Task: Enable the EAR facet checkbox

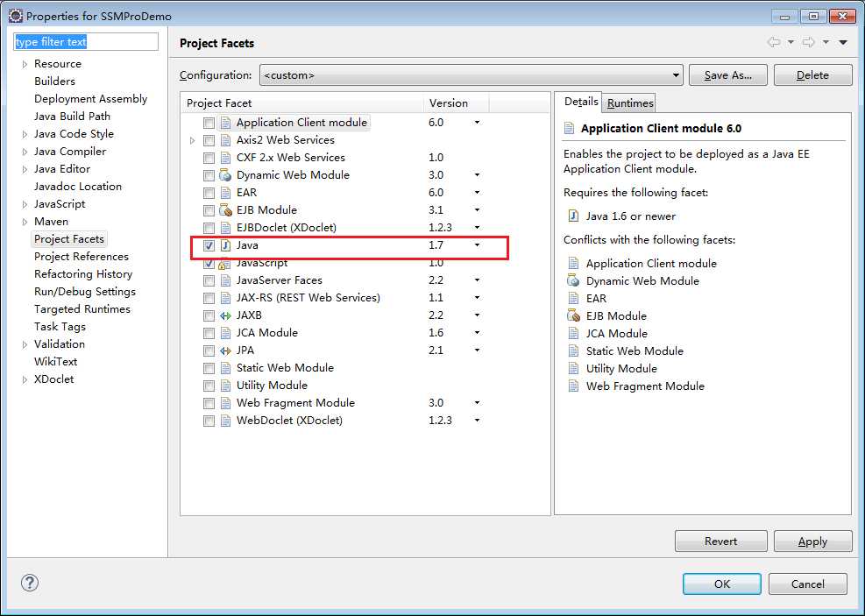Action: tap(209, 193)
